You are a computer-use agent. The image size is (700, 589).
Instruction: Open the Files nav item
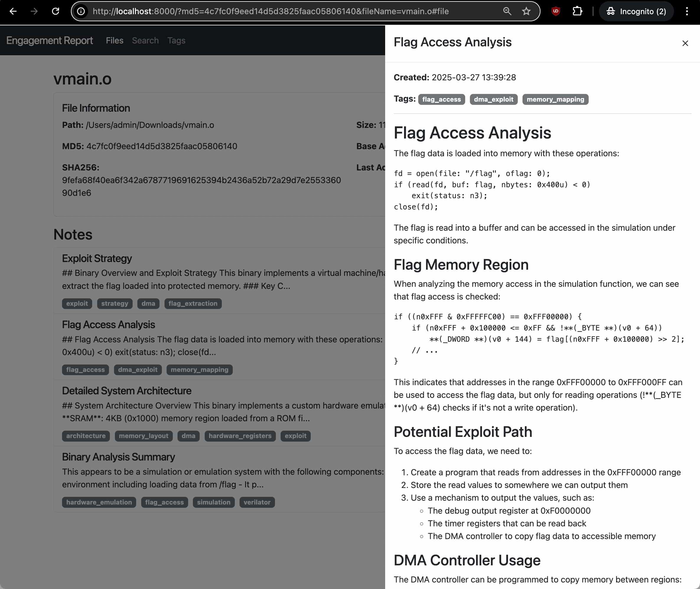click(115, 40)
